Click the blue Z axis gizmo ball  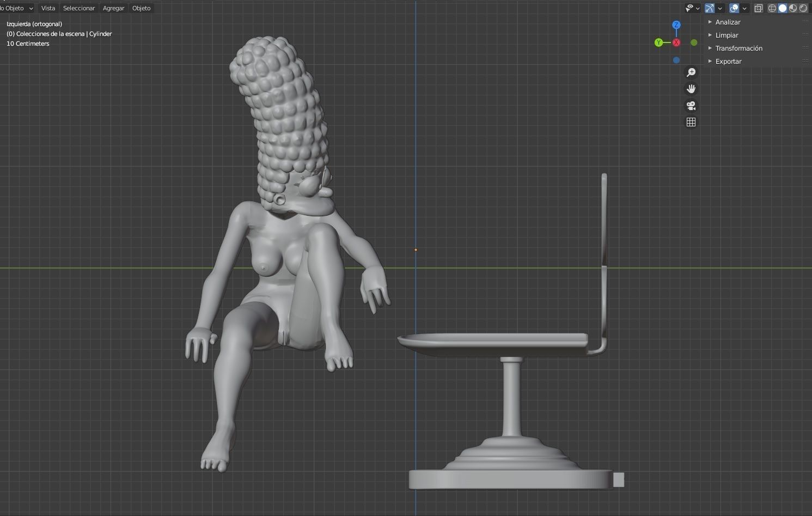676,25
